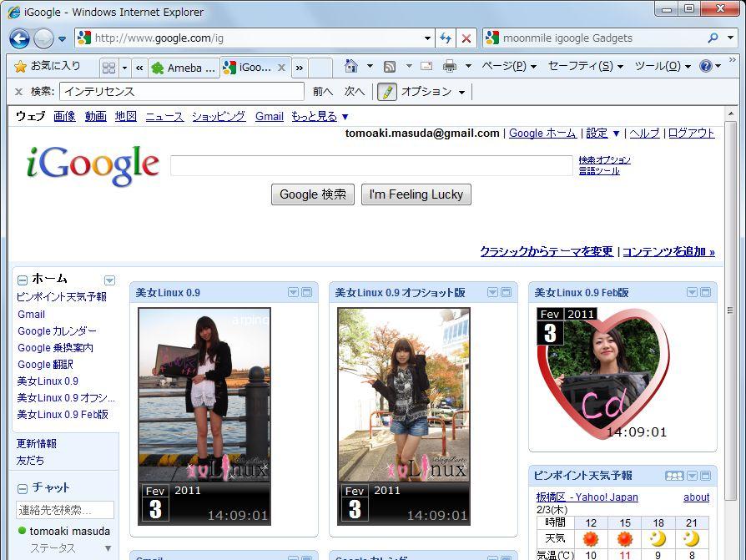Click the Stop loading red X icon
The image size is (746, 560).
click(x=466, y=38)
